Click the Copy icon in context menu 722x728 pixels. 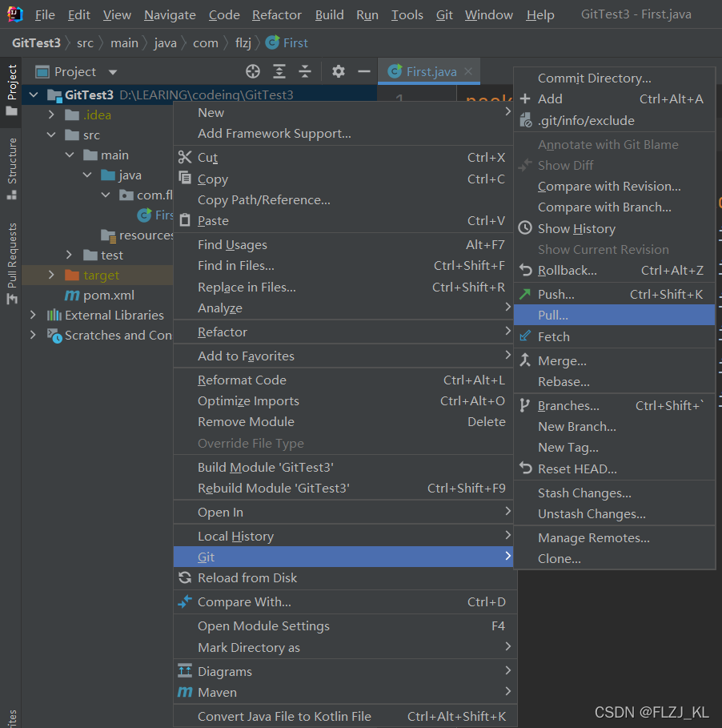point(185,179)
